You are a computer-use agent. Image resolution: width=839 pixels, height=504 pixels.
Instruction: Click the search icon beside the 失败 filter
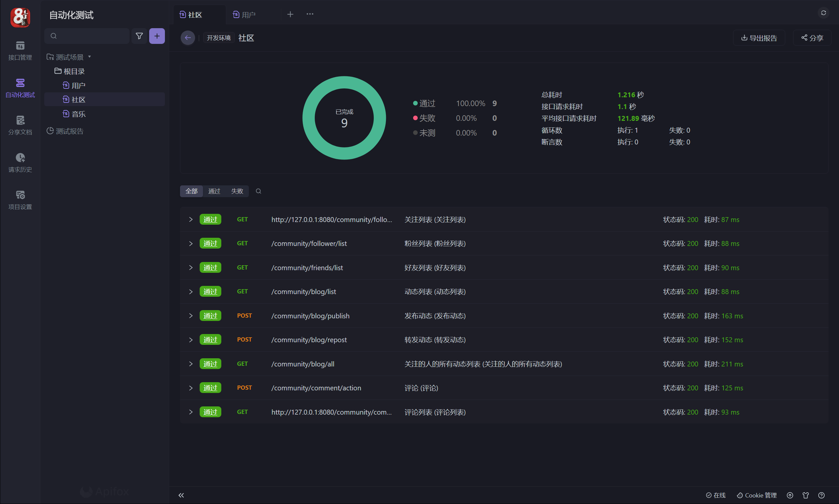(x=258, y=191)
